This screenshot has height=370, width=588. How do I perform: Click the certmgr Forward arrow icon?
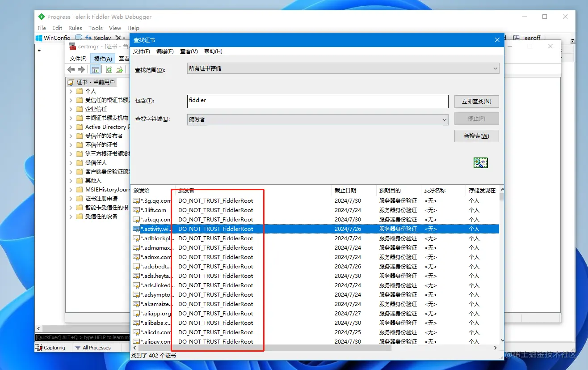click(81, 69)
